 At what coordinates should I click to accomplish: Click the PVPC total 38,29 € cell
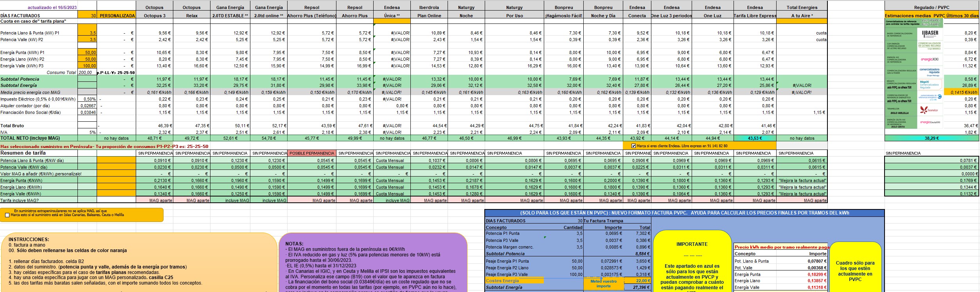[931, 138]
